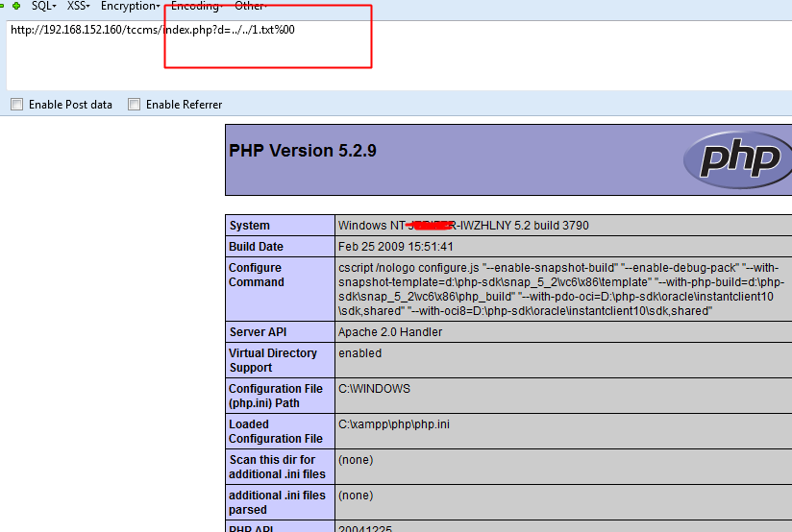Click inside the HackBar URL text area
Viewport: 792px width, 532px height.
399,55
